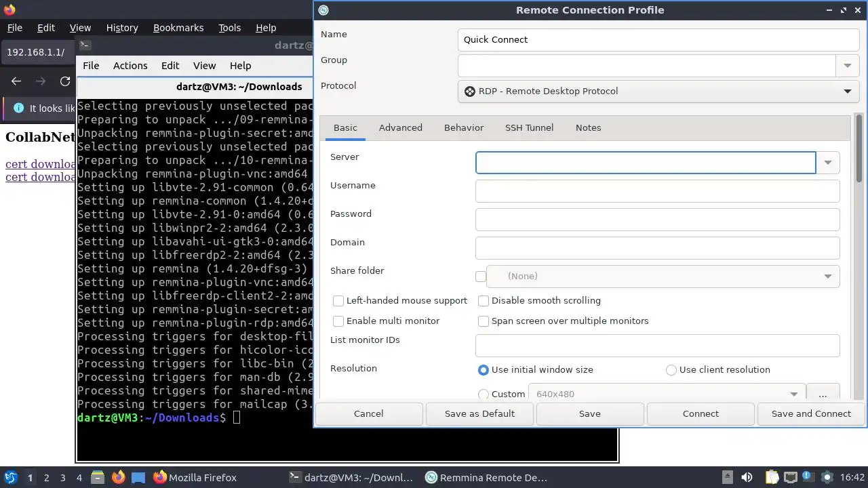868x488 pixels.
Task: Click Save and Connect button
Action: coord(811,413)
